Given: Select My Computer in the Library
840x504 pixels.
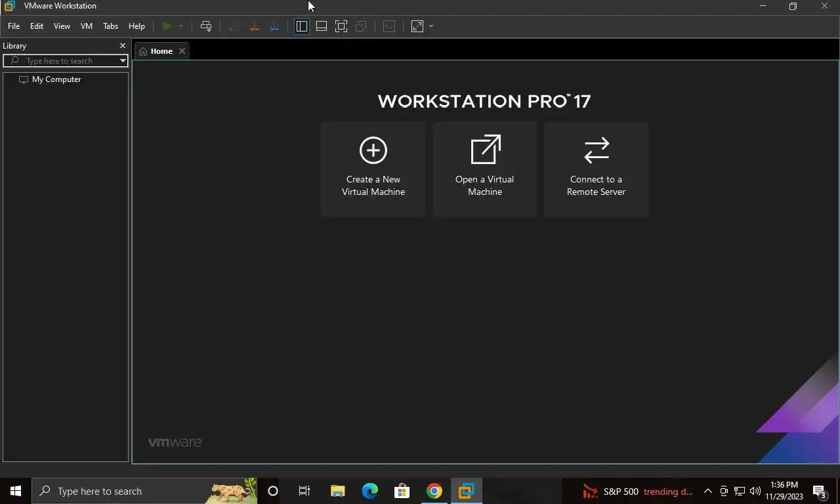Looking at the screenshot, I should pos(56,79).
